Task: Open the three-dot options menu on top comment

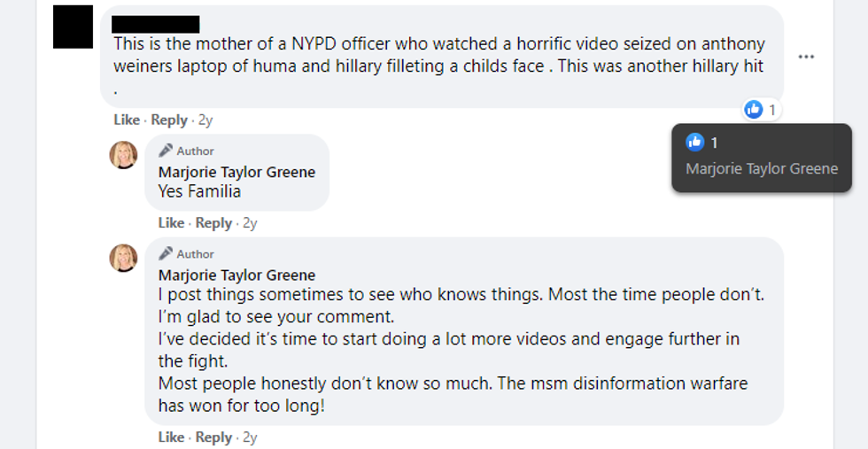Action: coord(805,57)
